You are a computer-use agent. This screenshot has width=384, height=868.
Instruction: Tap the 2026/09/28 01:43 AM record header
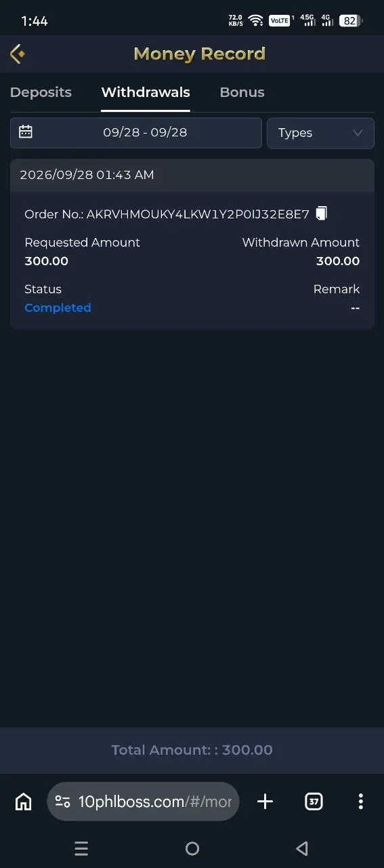[x=192, y=175]
